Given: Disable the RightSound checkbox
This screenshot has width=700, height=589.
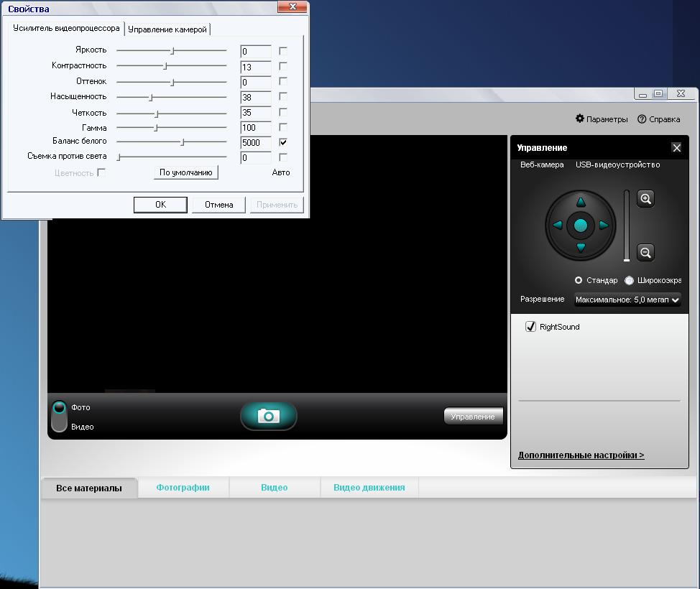Looking at the screenshot, I should pyautogui.click(x=531, y=327).
